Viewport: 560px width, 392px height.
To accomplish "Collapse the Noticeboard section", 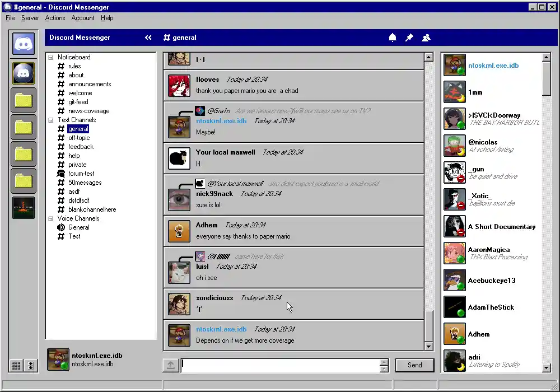I will click(50, 57).
